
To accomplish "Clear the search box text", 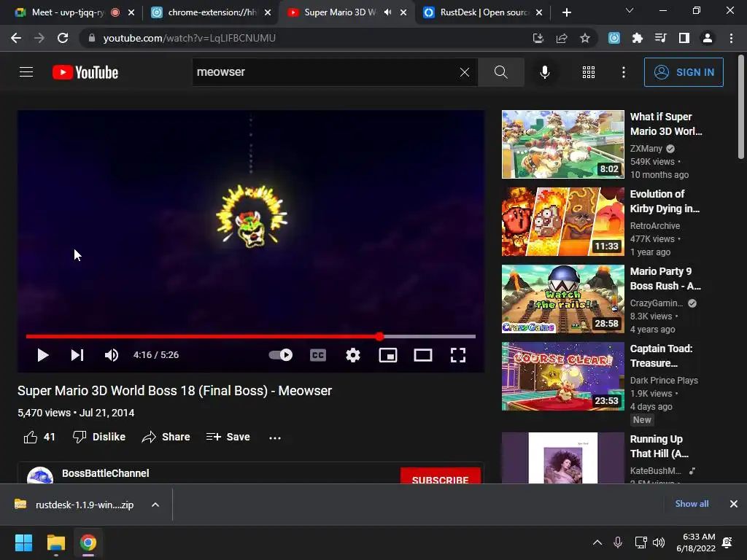I will pos(465,72).
